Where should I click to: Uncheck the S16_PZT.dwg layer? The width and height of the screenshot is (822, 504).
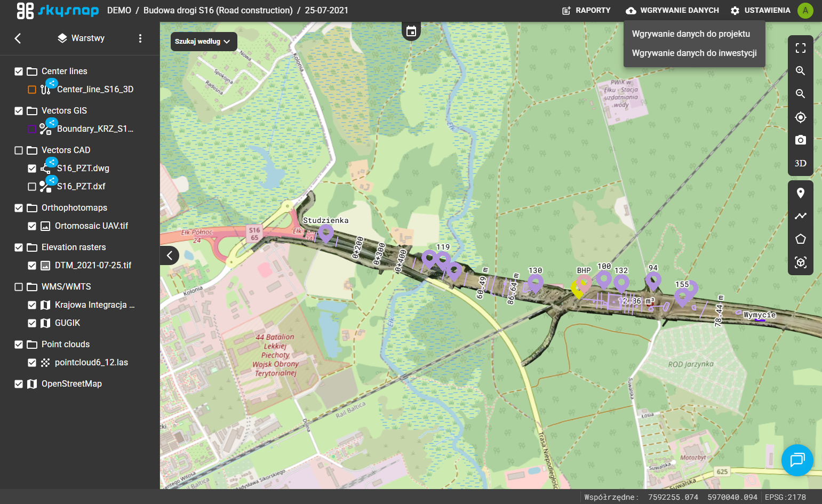click(x=32, y=169)
